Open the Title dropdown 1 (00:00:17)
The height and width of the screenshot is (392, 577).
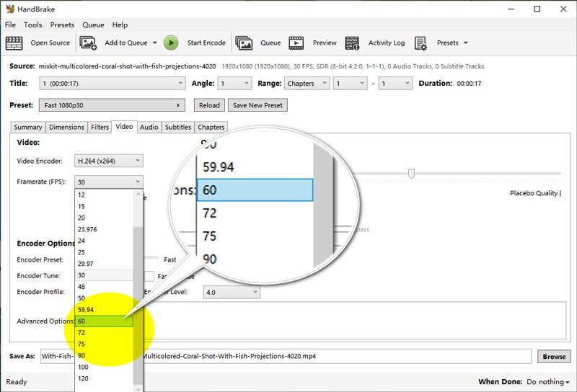[112, 84]
